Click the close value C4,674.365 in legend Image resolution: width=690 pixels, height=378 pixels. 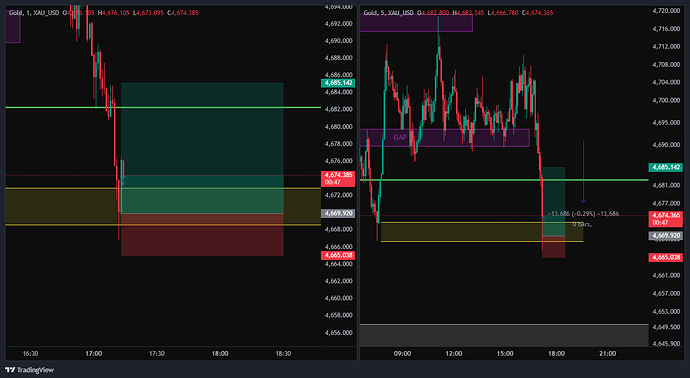[x=537, y=13]
